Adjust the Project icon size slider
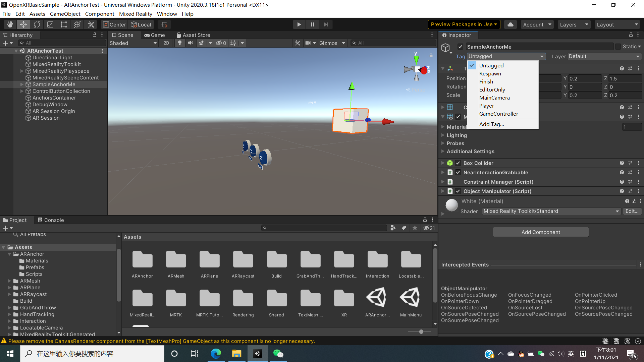644x362 pixels. [x=421, y=331]
